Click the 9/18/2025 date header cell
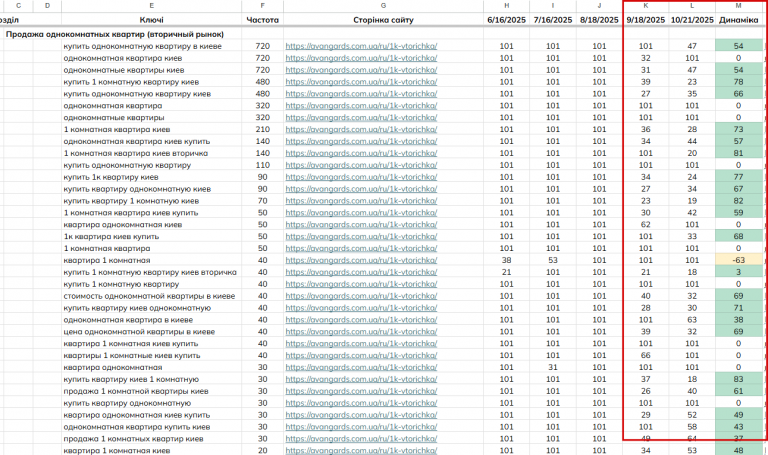The image size is (768, 455). pos(646,20)
